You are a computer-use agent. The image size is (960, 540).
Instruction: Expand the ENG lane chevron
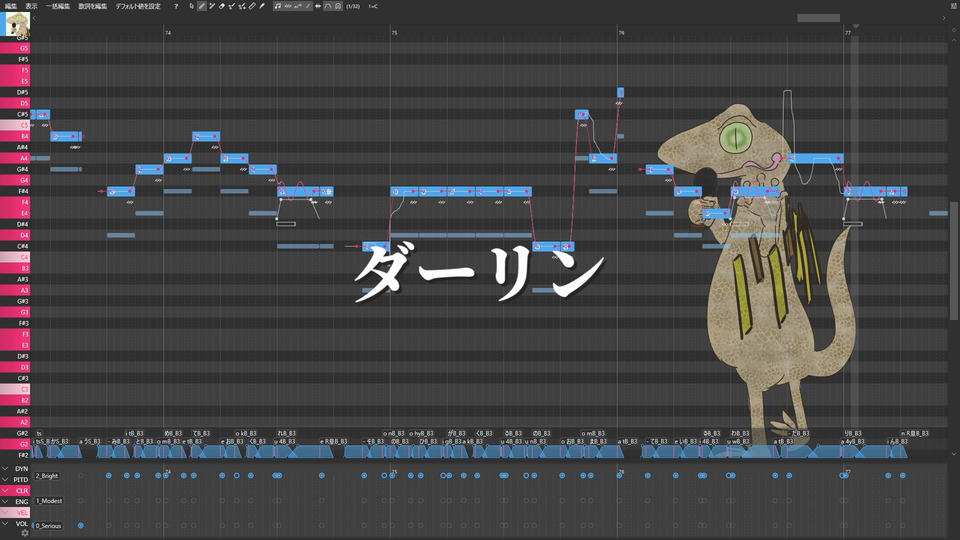click(5, 501)
